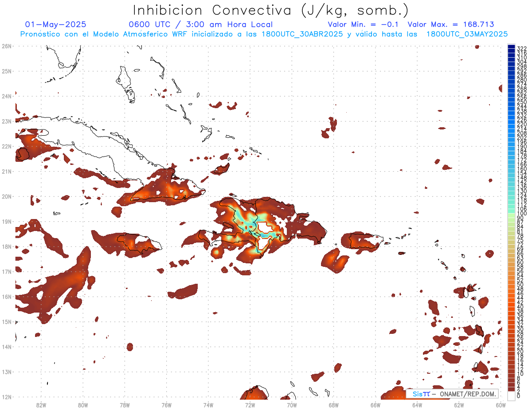The height and width of the screenshot is (411, 532).
Task: Click the 22N latitude label
Action: (x=6, y=146)
